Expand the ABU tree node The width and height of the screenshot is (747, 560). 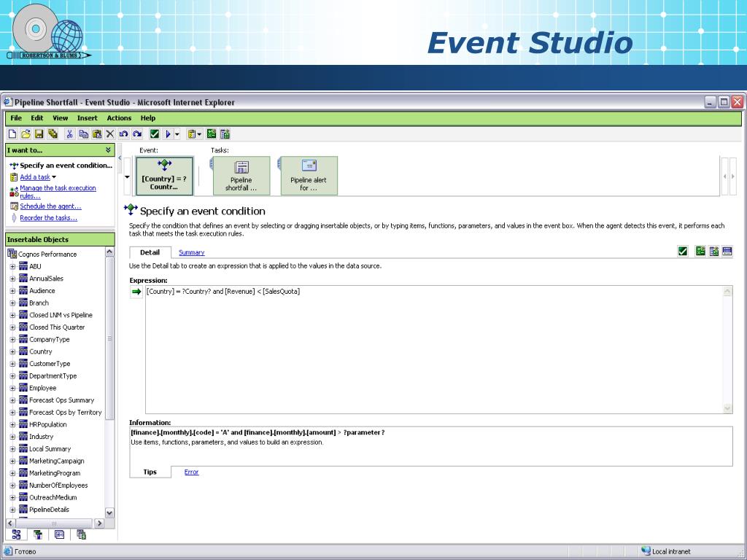(x=13, y=267)
